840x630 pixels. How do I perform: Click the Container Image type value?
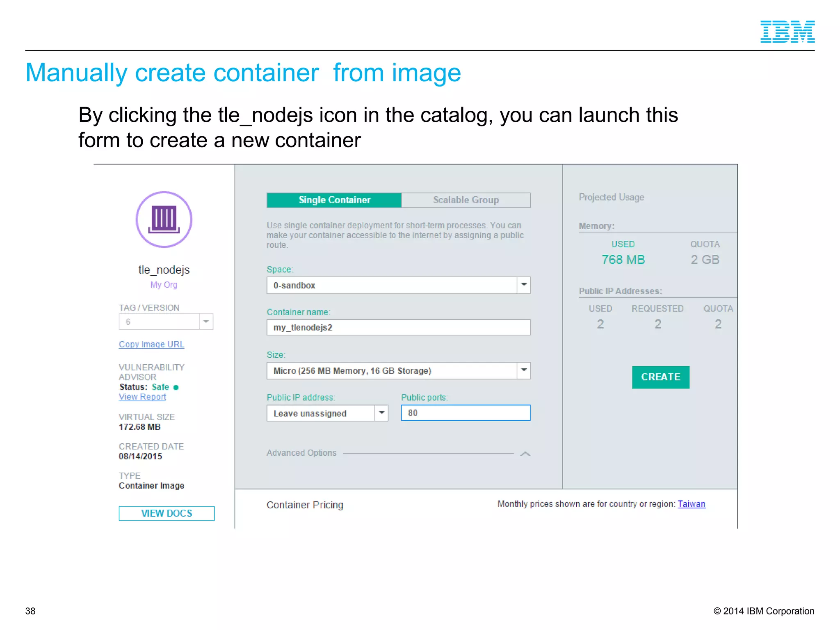(151, 486)
